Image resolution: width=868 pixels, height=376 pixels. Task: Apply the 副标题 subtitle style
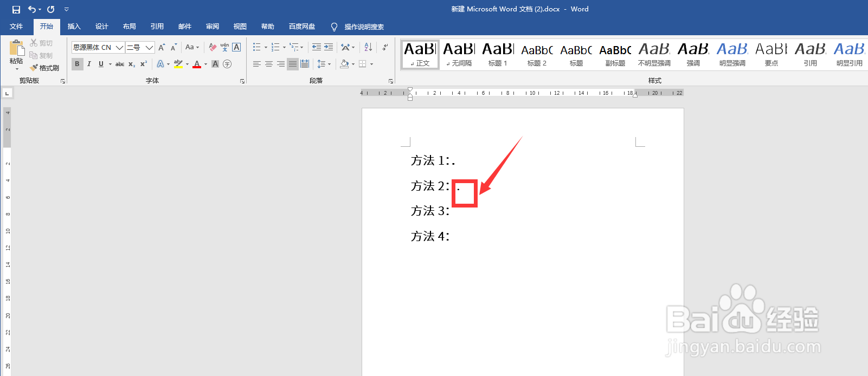click(615, 55)
